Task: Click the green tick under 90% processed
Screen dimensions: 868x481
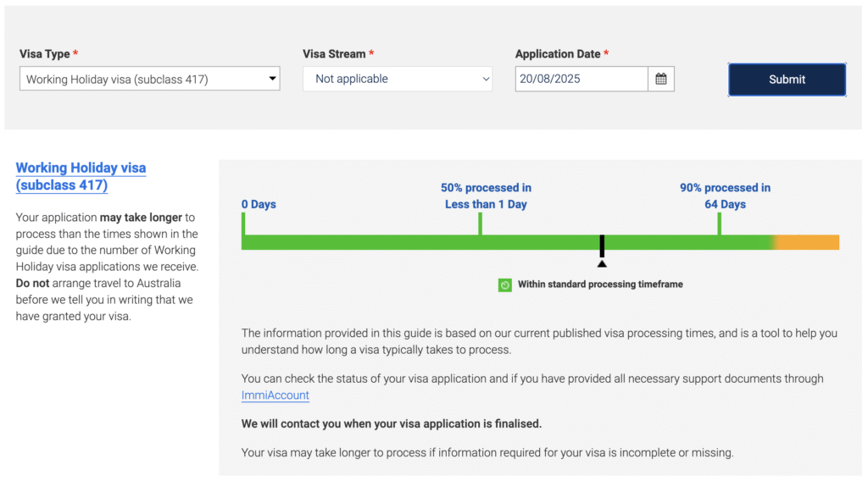Action: point(719,224)
